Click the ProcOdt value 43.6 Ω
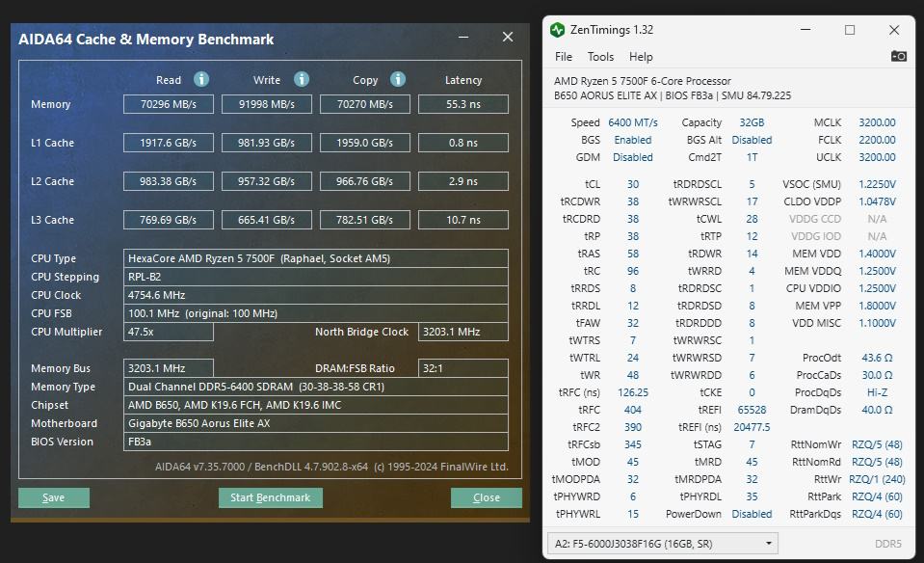 coord(877,358)
